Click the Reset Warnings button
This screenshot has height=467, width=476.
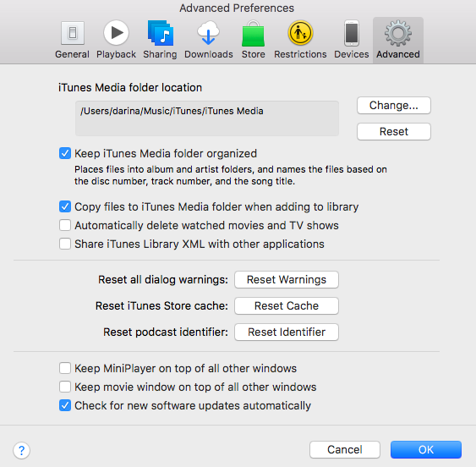[287, 279]
